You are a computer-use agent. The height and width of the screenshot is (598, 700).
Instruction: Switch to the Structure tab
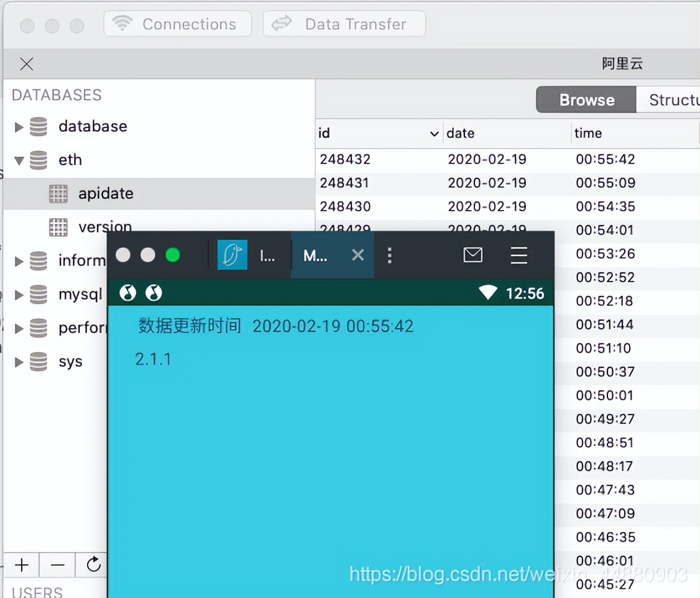[675, 99]
